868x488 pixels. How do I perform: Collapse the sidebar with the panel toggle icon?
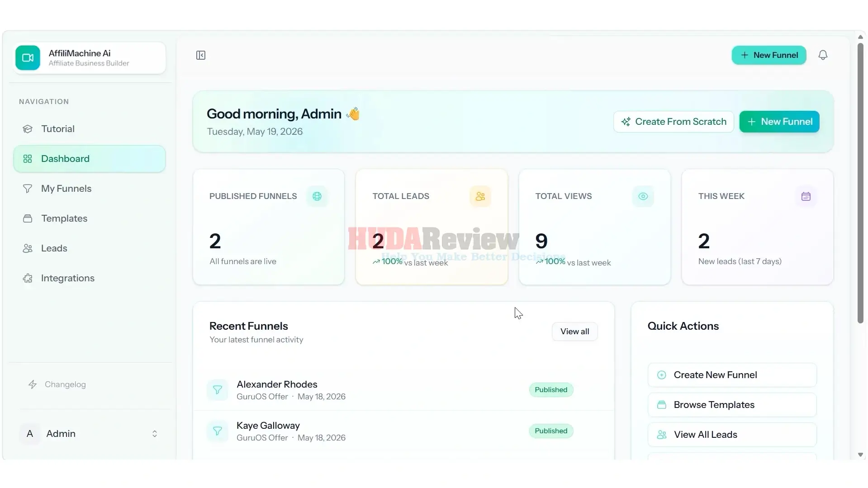201,55
